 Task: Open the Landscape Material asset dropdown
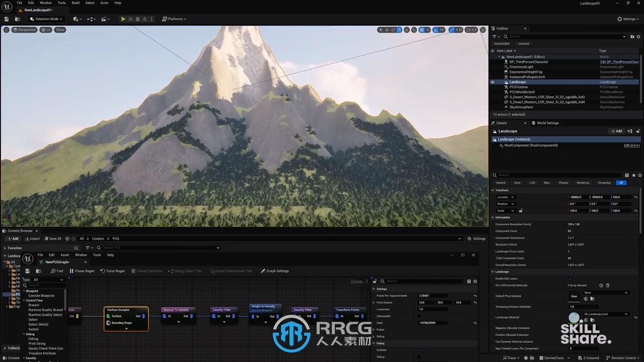tap(606, 314)
